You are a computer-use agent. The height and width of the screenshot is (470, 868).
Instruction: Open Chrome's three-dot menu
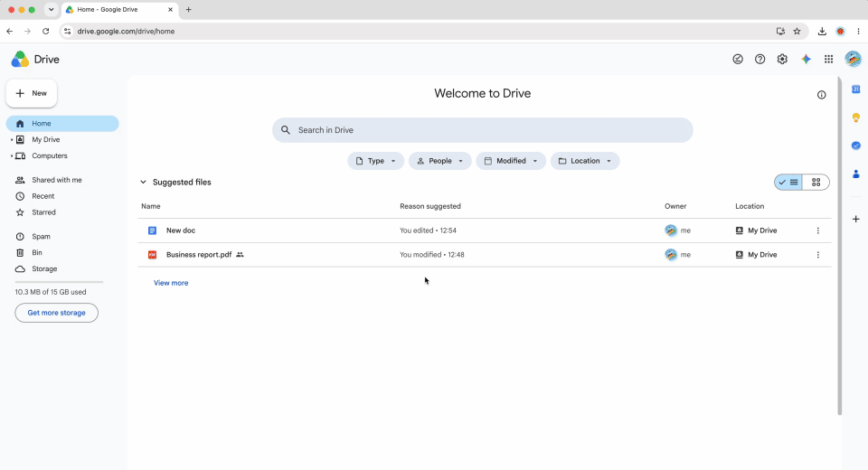[x=858, y=31]
